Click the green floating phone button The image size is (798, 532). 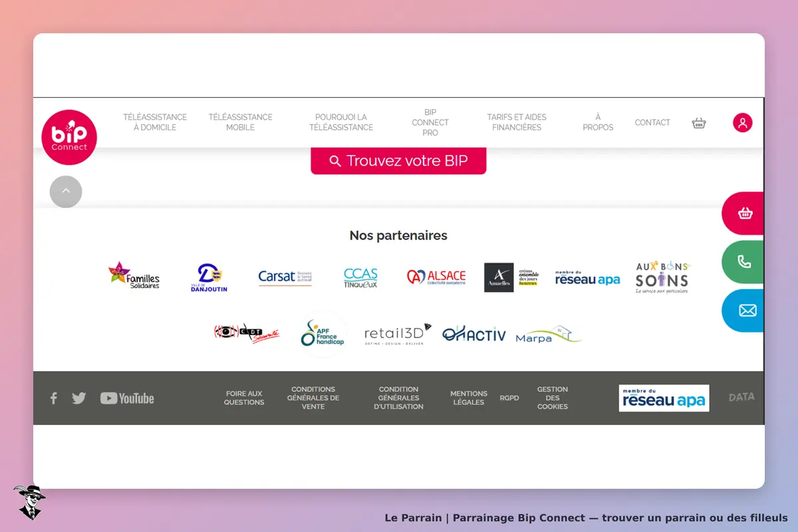(743, 262)
